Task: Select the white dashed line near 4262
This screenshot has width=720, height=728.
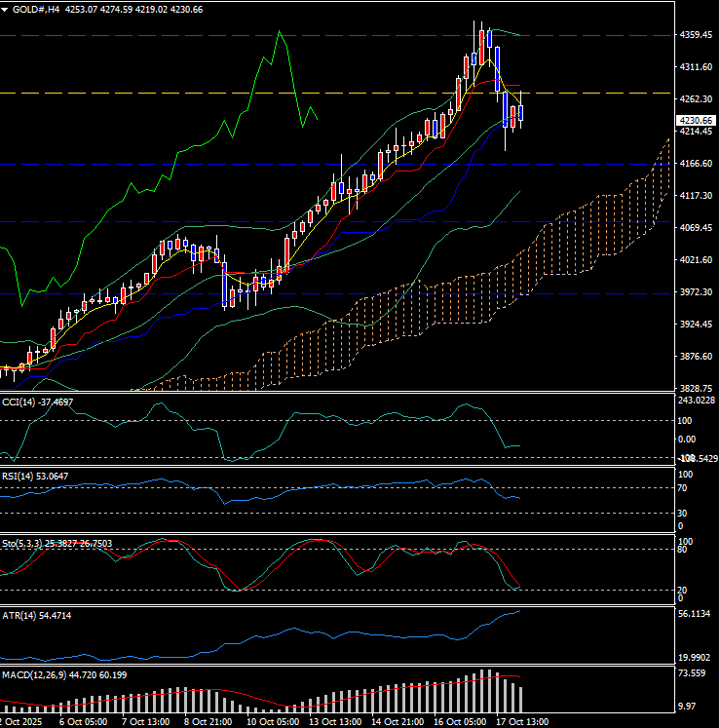Action: [x=195, y=94]
